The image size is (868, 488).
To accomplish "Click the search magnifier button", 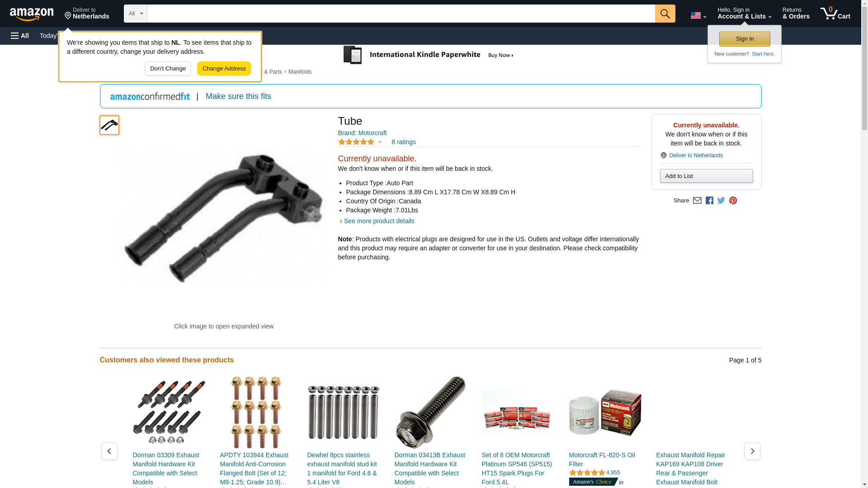I will point(665,14).
